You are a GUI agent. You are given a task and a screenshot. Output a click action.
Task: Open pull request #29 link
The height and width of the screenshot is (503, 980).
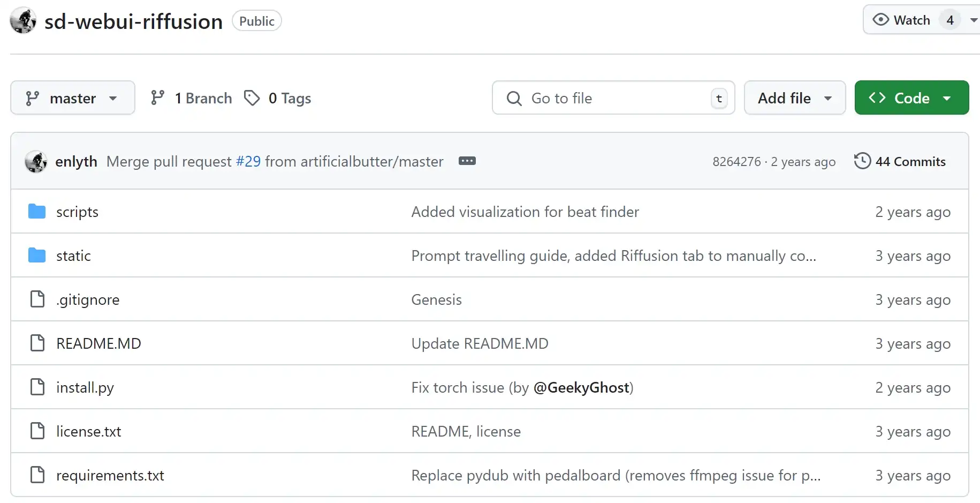click(x=248, y=161)
